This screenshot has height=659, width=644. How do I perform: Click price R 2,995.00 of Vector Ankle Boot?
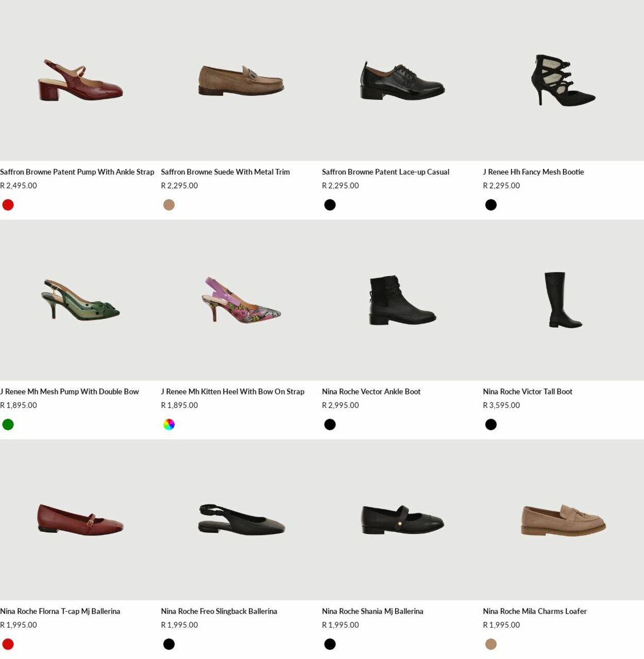(341, 406)
